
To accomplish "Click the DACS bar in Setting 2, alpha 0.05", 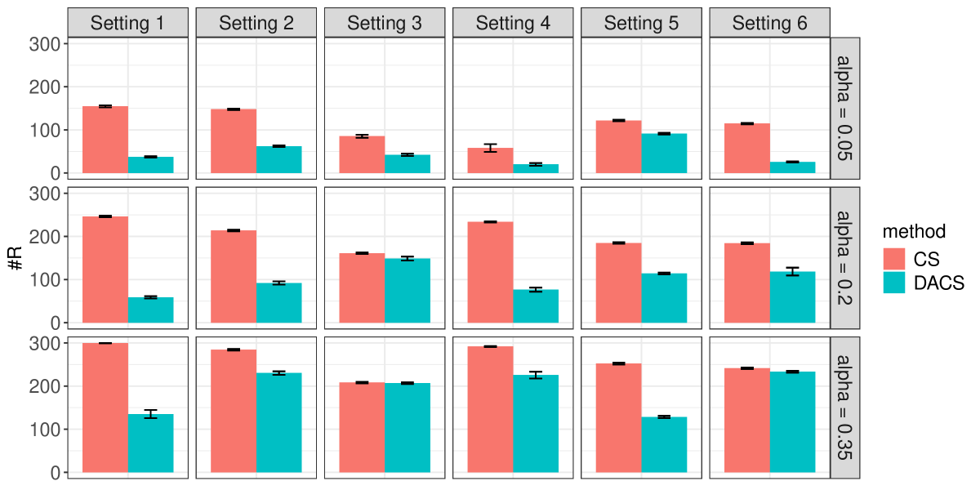I will tap(278, 159).
